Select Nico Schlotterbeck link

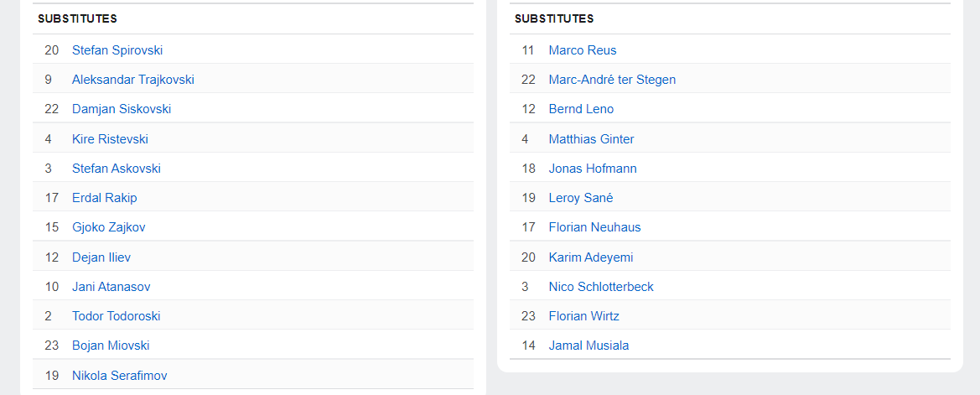[x=601, y=287]
